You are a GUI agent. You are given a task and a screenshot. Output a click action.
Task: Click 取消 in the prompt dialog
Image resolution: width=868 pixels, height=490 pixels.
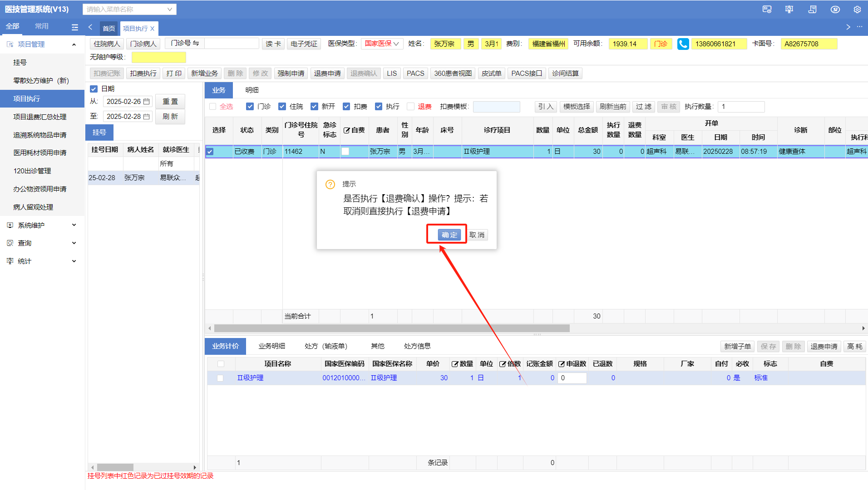point(477,235)
